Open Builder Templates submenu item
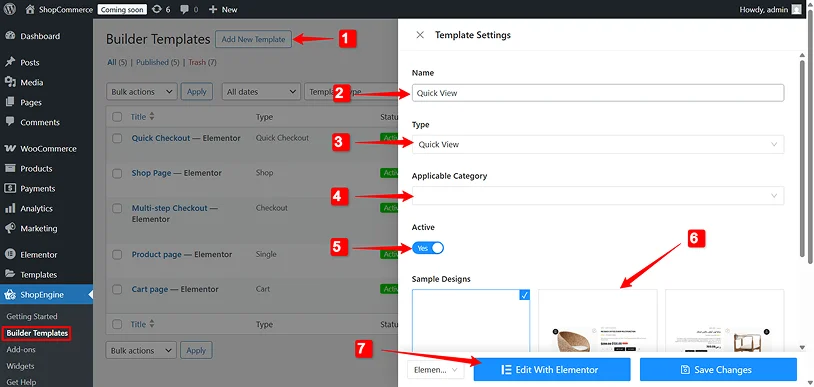This screenshot has height=387, width=814. pos(37,332)
